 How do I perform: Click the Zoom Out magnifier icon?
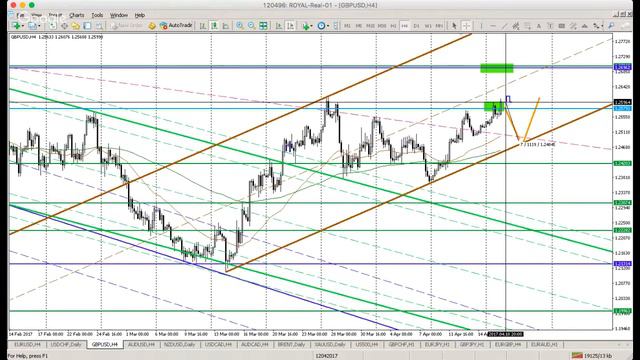pos(251,26)
